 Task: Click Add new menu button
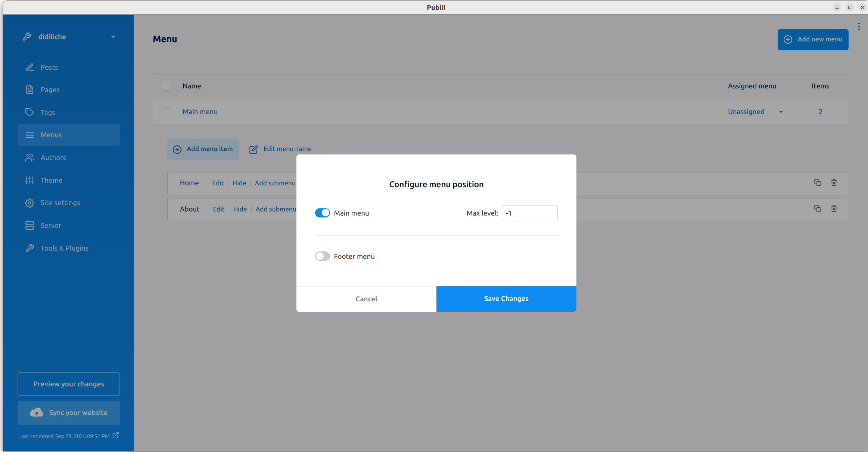pos(813,40)
